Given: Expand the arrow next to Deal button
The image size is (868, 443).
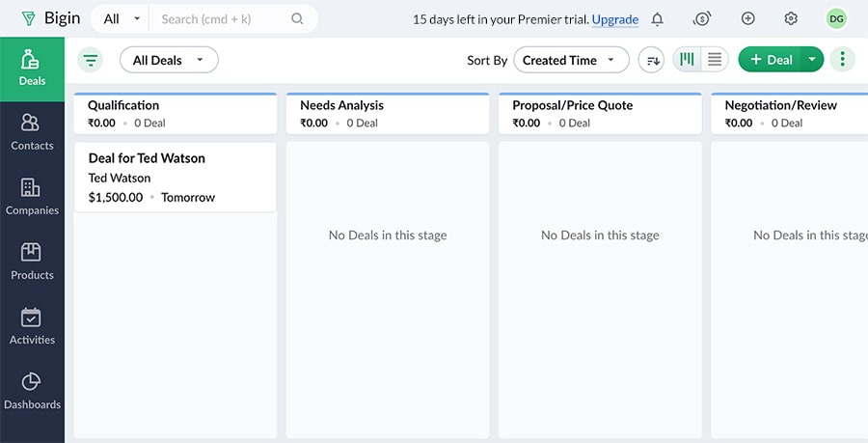Looking at the screenshot, I should click(x=812, y=60).
